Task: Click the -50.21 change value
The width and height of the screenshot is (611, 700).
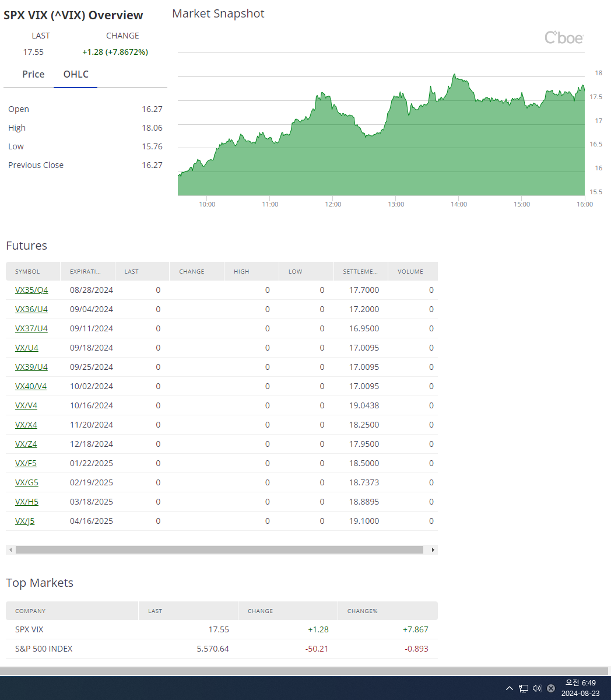Action: point(317,649)
